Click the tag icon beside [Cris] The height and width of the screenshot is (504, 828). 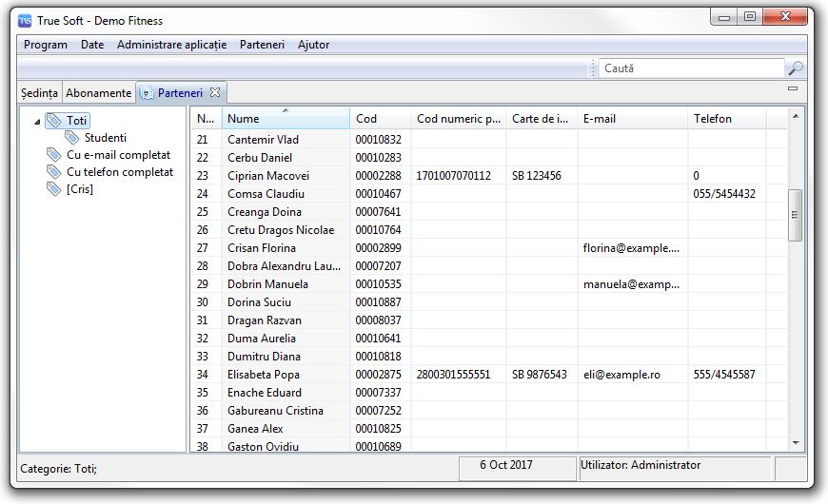pyautogui.click(x=54, y=189)
